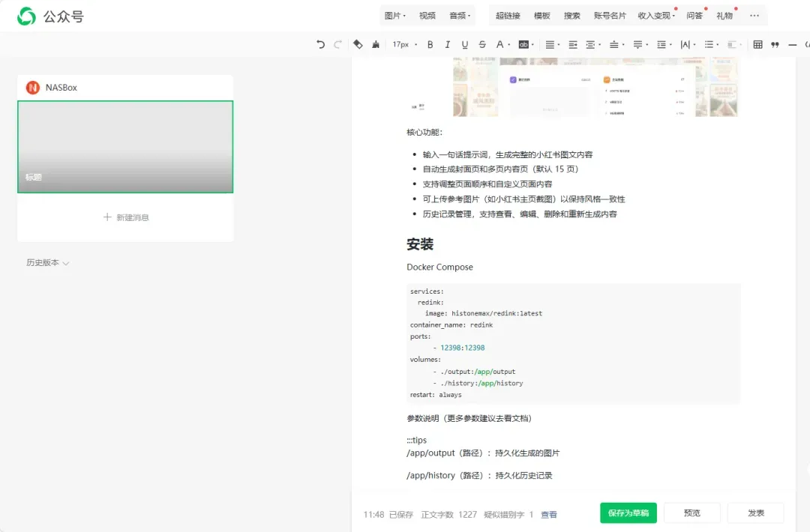Insert a table using the grid icon
810x532 pixels.
[x=757, y=45]
